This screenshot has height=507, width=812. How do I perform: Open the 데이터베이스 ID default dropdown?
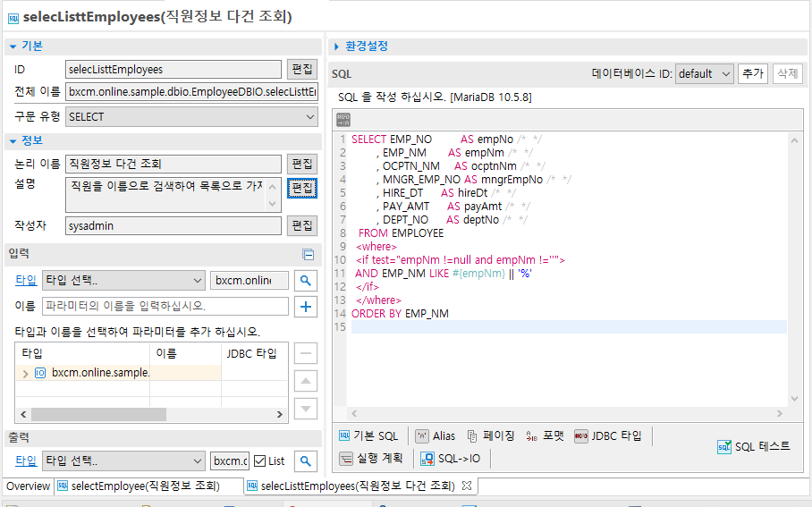704,74
